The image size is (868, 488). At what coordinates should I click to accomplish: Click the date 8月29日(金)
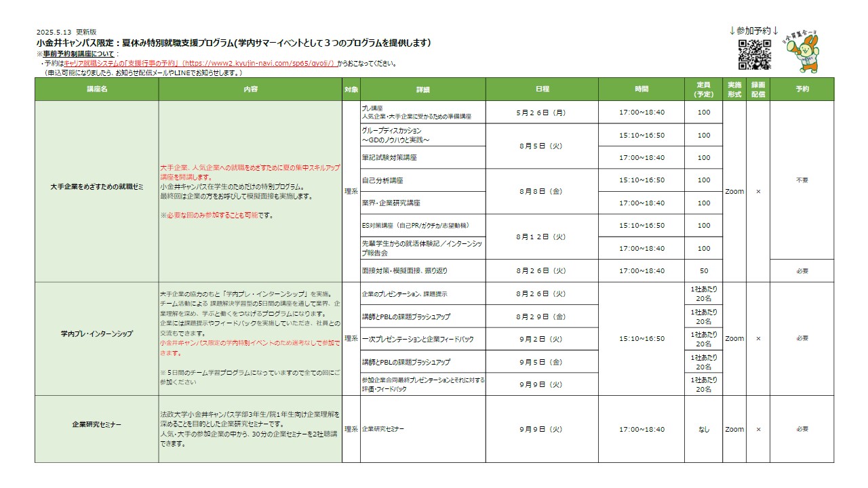[541, 317]
